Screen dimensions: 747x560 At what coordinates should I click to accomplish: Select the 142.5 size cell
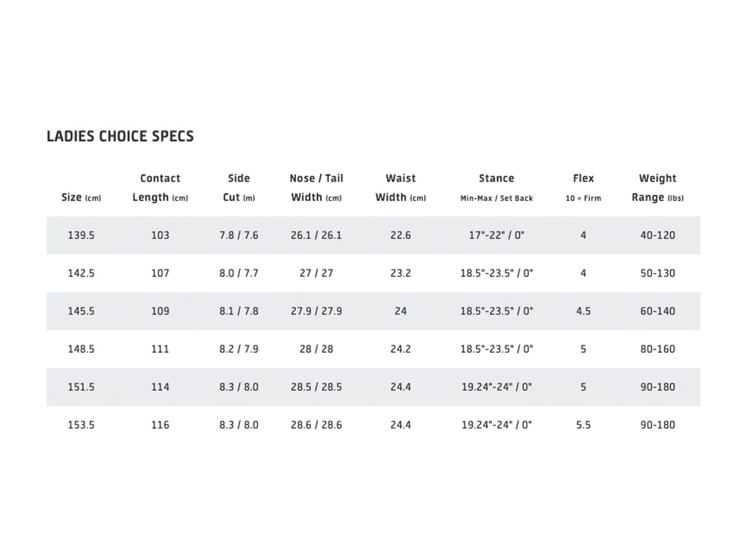point(81,273)
